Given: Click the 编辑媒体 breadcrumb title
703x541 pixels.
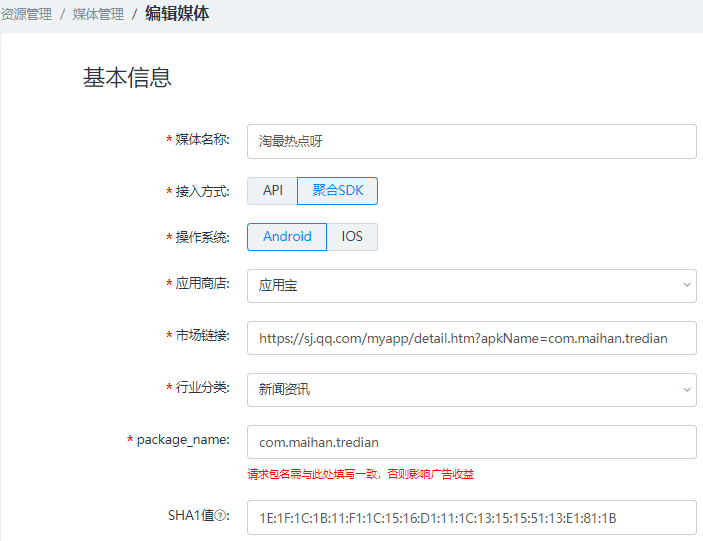Looking at the screenshot, I should 177,14.
